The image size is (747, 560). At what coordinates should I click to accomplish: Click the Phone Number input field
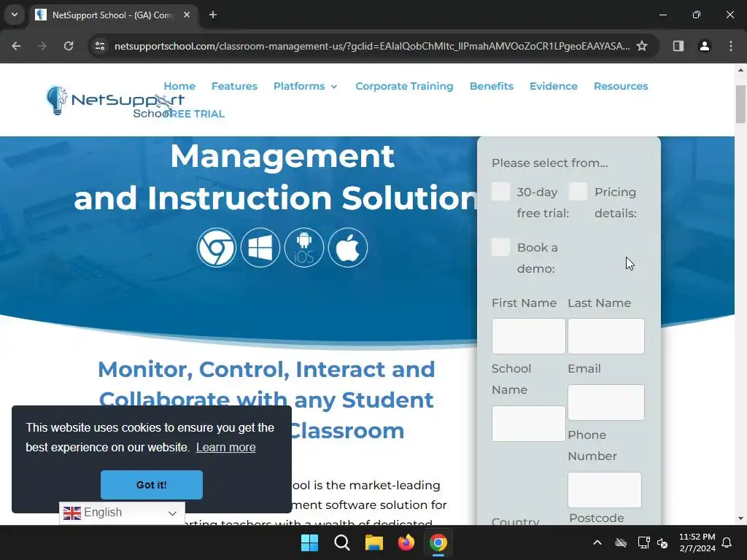click(605, 490)
